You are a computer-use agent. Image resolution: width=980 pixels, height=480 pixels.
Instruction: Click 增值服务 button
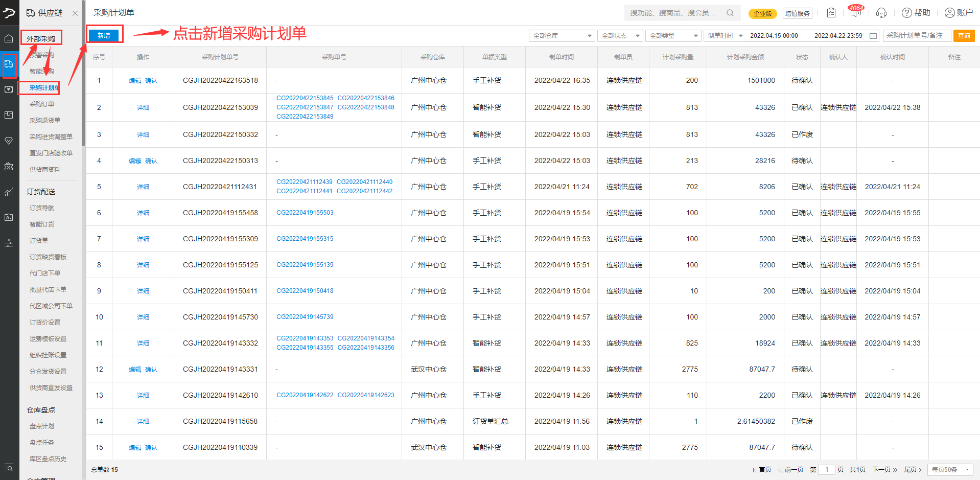[x=798, y=14]
